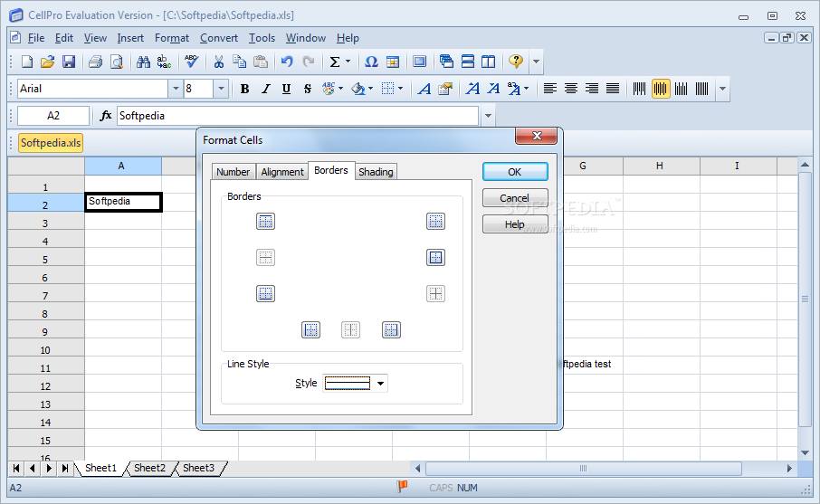Run spell check from toolbar
Screen dimensions: 820x504
pos(191,62)
